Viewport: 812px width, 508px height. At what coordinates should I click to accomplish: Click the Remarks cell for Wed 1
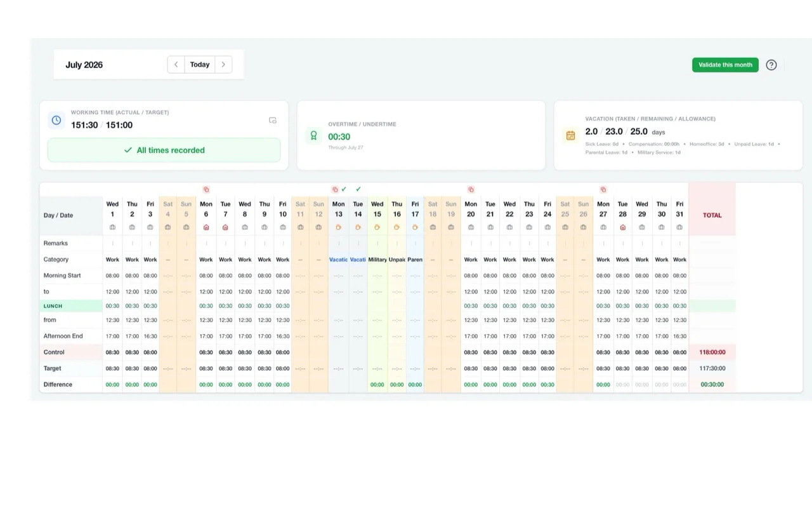(112, 243)
